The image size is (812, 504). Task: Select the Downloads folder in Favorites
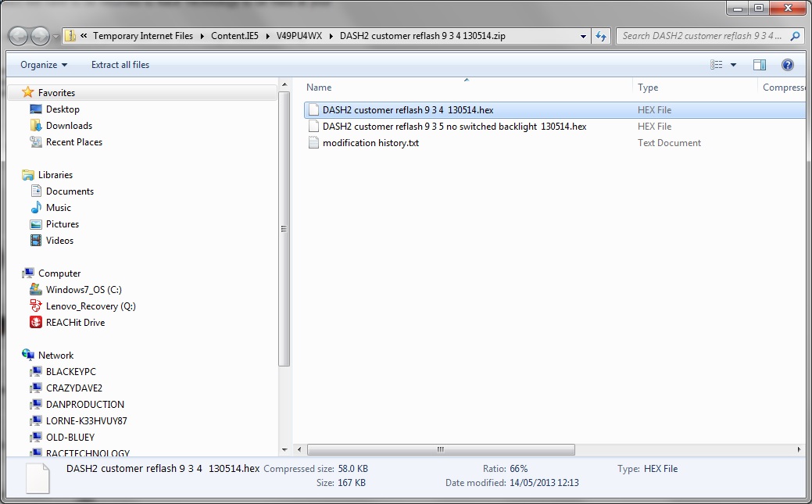click(x=69, y=126)
